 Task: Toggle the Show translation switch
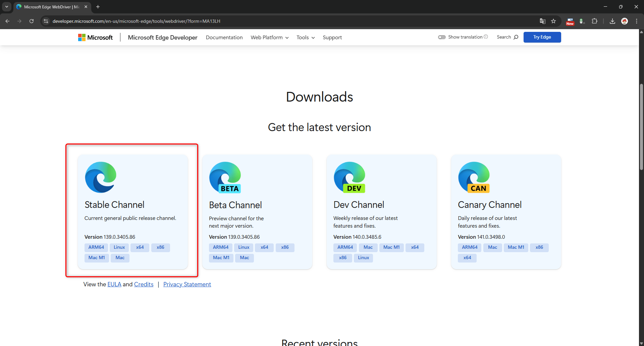(x=442, y=37)
